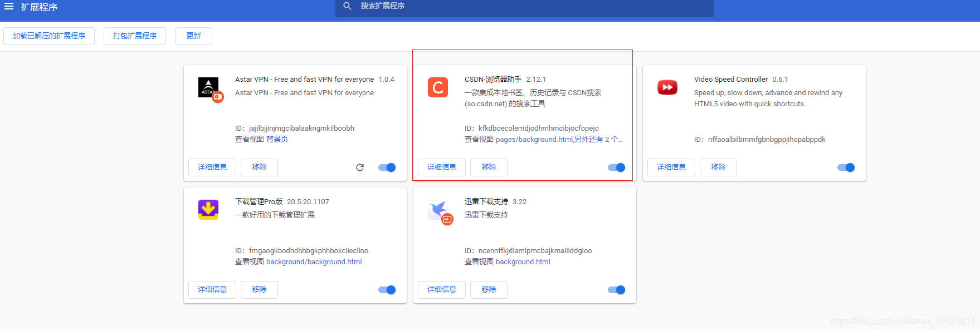Remove the 迅雷下载支持 extension

click(489, 289)
